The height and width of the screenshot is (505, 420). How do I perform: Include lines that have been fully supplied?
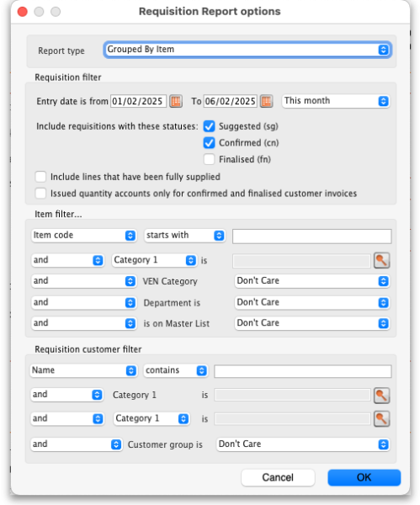point(40,177)
